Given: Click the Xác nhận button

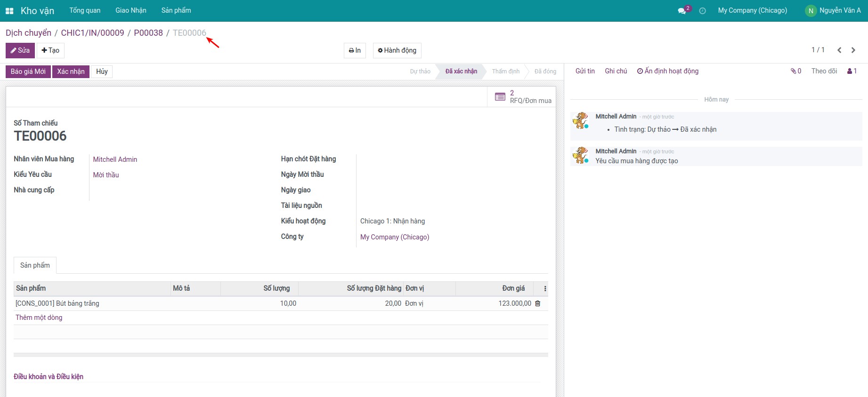Looking at the screenshot, I should pyautogui.click(x=71, y=71).
